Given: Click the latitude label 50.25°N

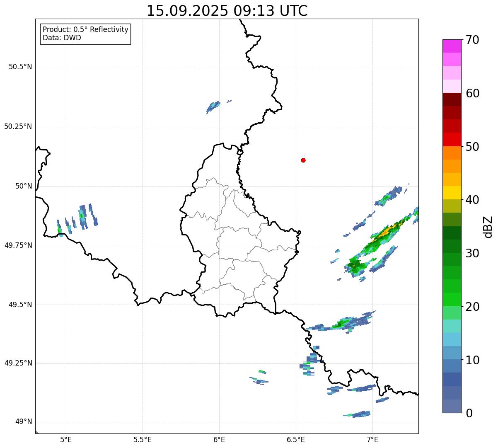Looking at the screenshot, I should pyautogui.click(x=18, y=126).
